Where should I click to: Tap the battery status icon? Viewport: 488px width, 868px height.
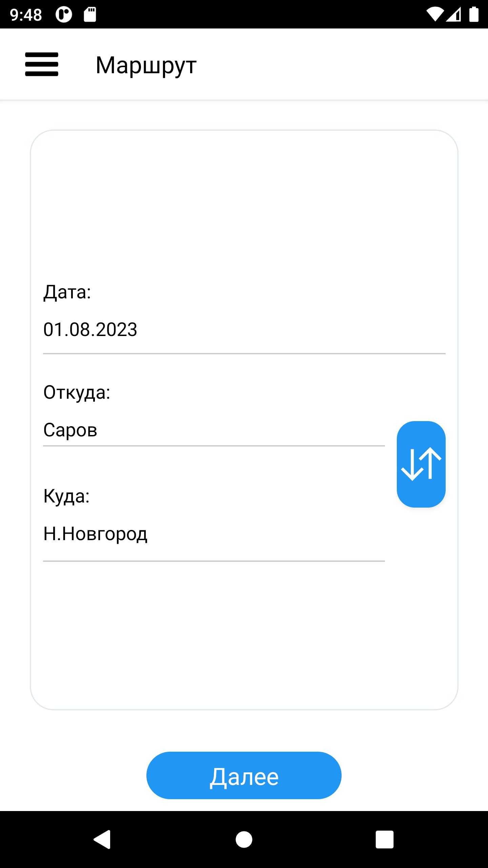473,15
